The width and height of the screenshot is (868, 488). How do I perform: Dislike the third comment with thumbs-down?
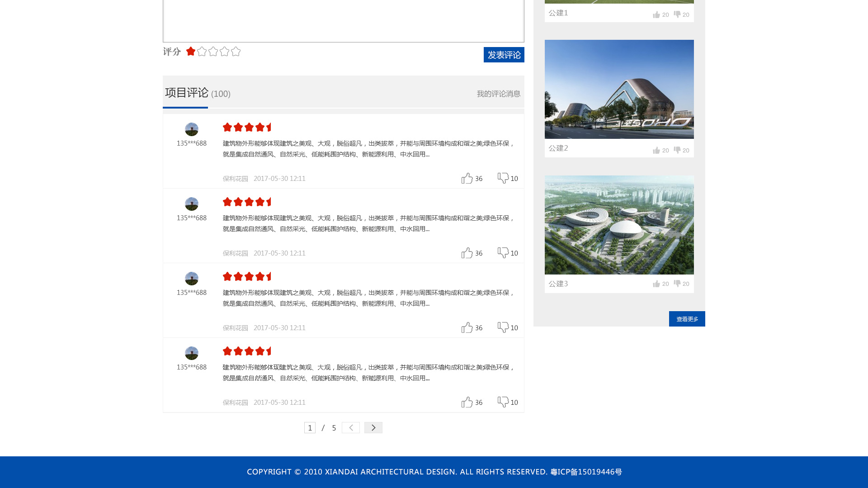pyautogui.click(x=503, y=327)
